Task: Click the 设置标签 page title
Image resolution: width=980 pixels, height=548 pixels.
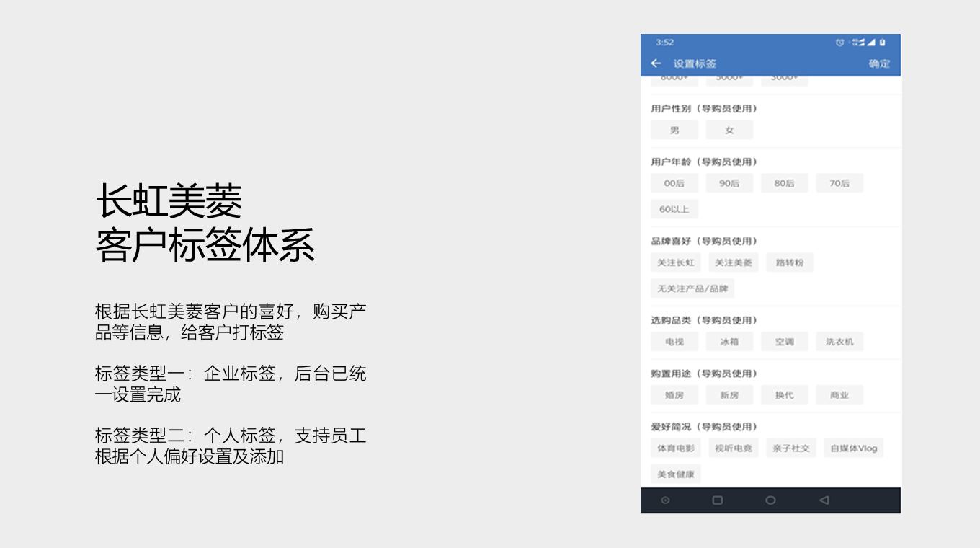Action: tap(695, 63)
